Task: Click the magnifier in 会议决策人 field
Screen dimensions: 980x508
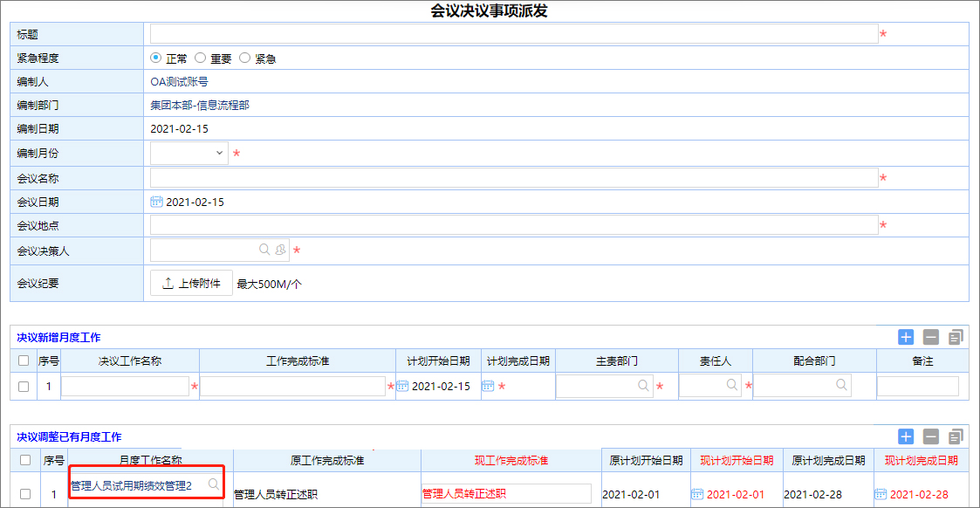Action: coord(264,251)
